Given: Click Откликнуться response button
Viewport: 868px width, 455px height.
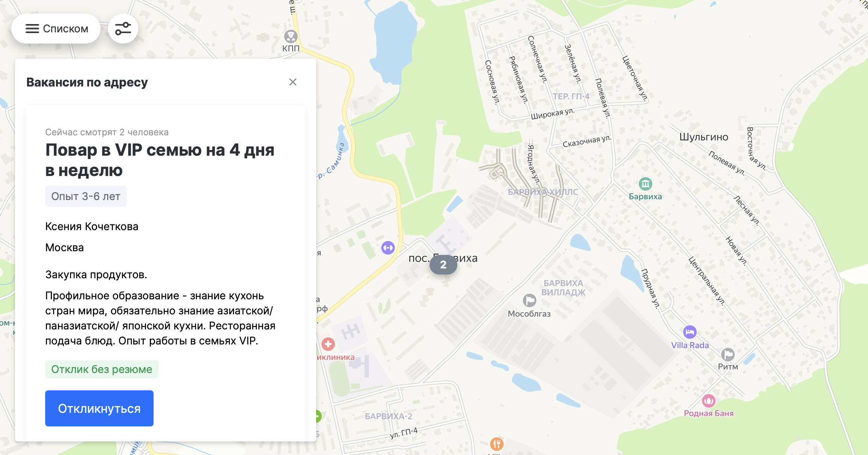Looking at the screenshot, I should tap(99, 409).
